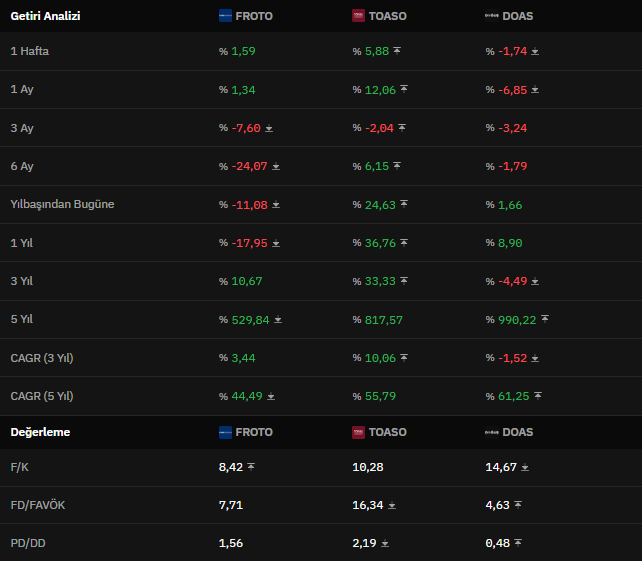Click the highest marker beside TOASO 1 Hafta 5,88
This screenshot has height=561, width=642.
[x=397, y=51]
